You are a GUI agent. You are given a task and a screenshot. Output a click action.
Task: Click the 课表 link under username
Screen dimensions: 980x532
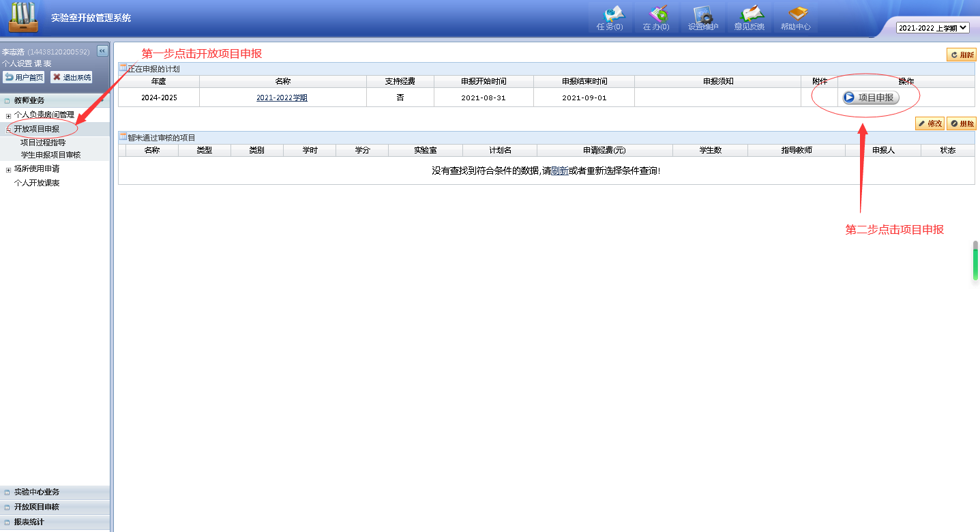pyautogui.click(x=43, y=63)
